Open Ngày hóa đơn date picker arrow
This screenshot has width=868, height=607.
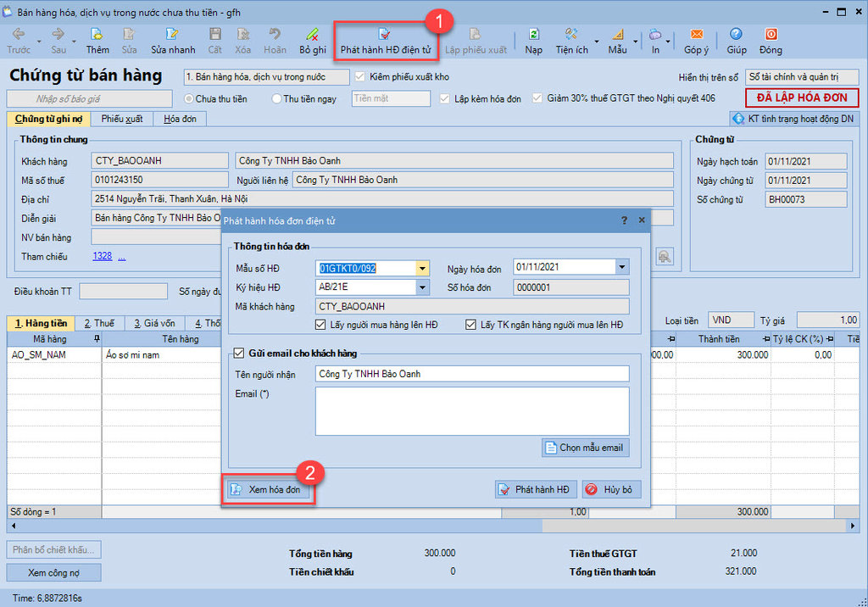tap(622, 267)
